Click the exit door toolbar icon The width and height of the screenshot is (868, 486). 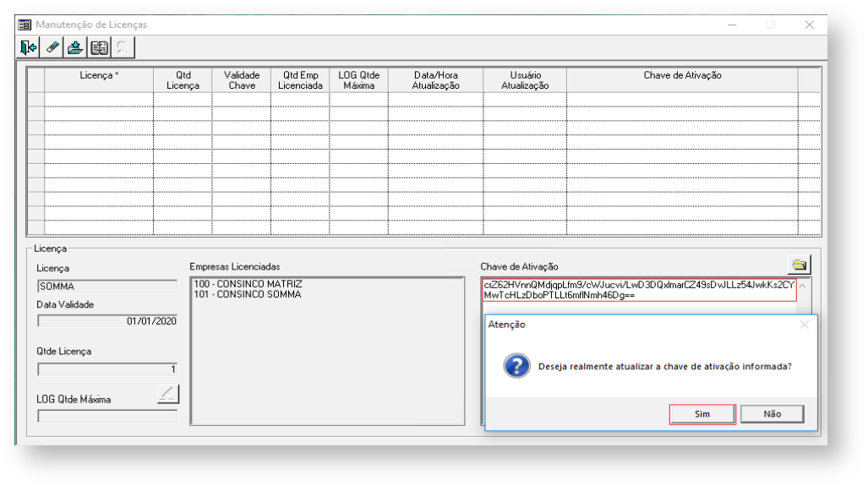[28, 47]
